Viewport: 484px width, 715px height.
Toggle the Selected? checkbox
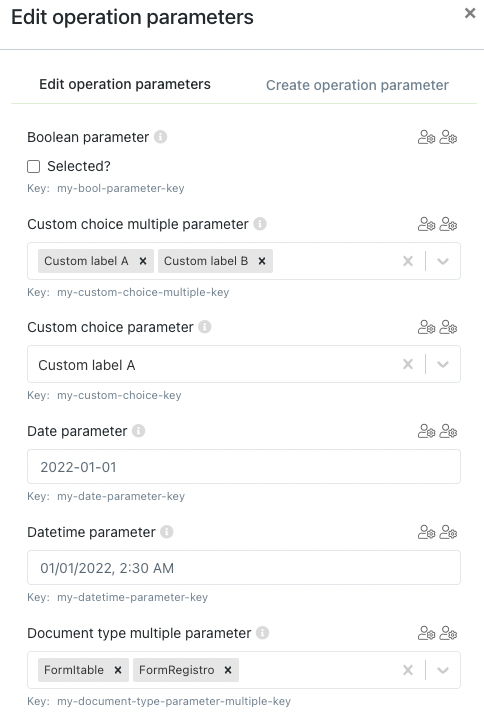pos(33,166)
